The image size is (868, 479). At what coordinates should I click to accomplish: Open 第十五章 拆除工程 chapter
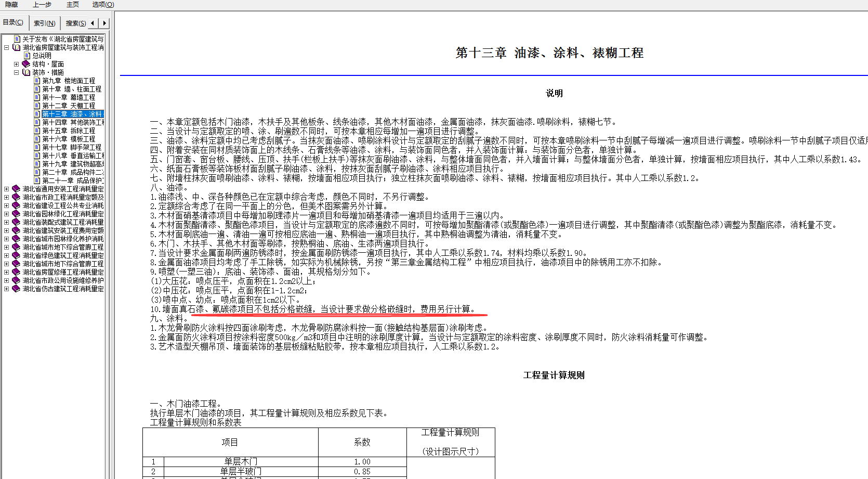69,131
